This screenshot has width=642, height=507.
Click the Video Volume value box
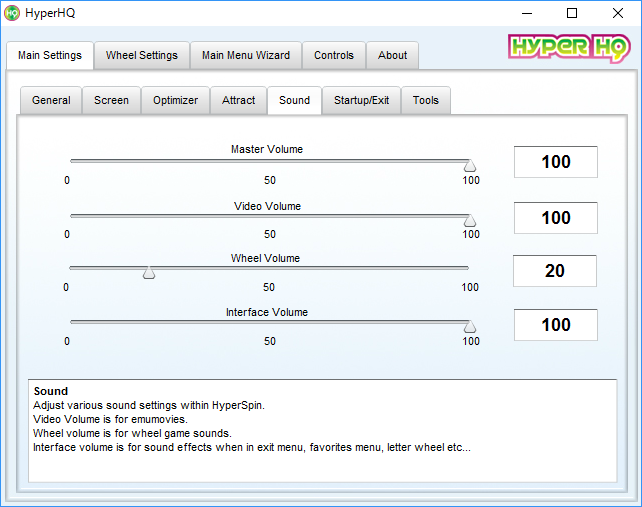pyautogui.click(x=556, y=218)
